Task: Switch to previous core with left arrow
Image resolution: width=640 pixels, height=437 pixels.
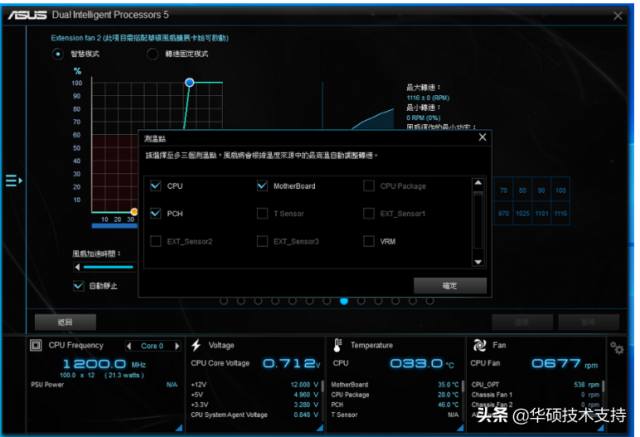Action: 129,346
